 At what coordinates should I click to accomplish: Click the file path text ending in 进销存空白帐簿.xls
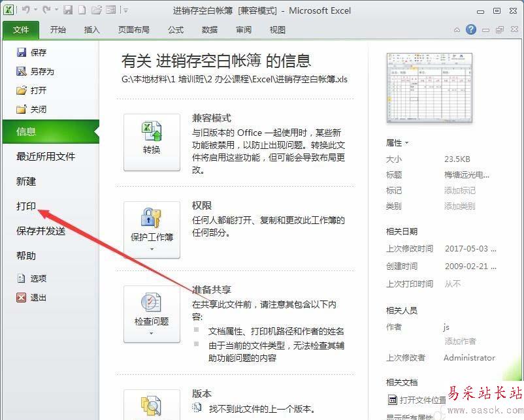pos(235,79)
